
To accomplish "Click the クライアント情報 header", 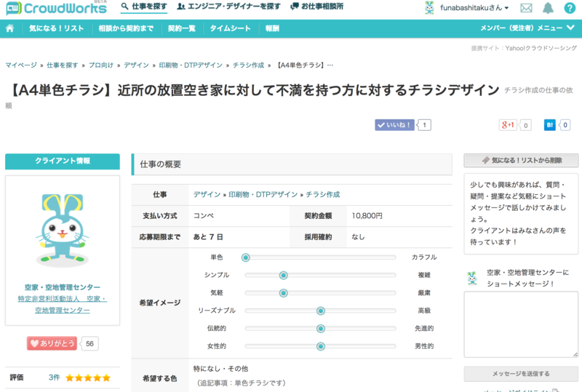I will pos(63,161).
